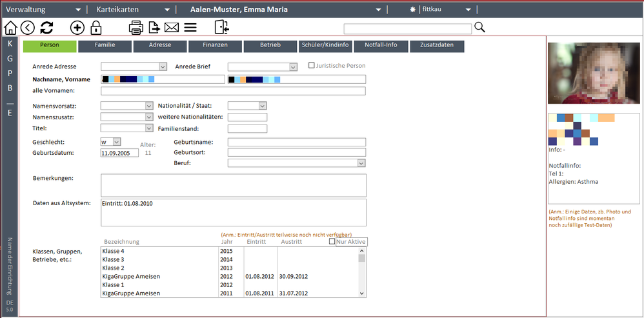Viewport: 644px width, 318px height.
Task: Expand the Anrede Brief combo box
Action: coord(293,66)
